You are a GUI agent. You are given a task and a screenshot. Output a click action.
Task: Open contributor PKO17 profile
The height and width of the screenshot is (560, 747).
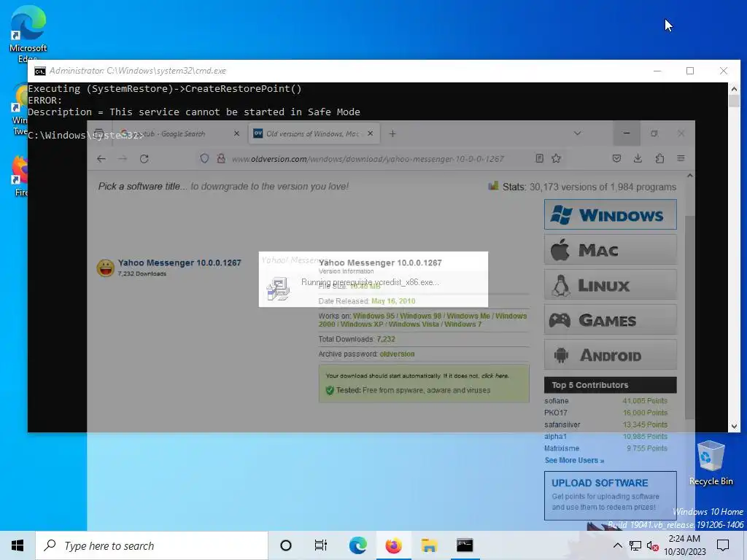click(555, 413)
